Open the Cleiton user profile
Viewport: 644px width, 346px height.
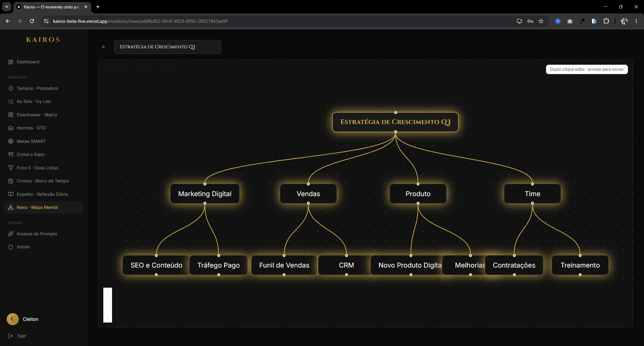[23, 319]
